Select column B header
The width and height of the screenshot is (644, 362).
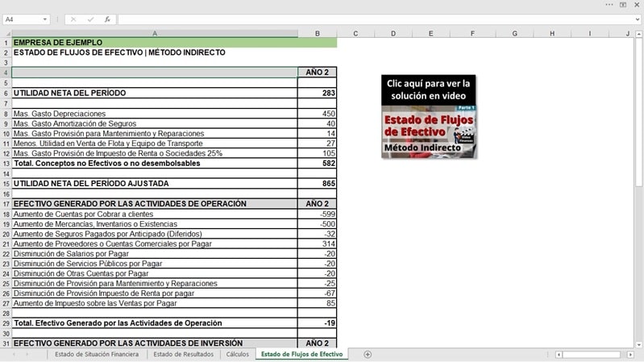(317, 33)
